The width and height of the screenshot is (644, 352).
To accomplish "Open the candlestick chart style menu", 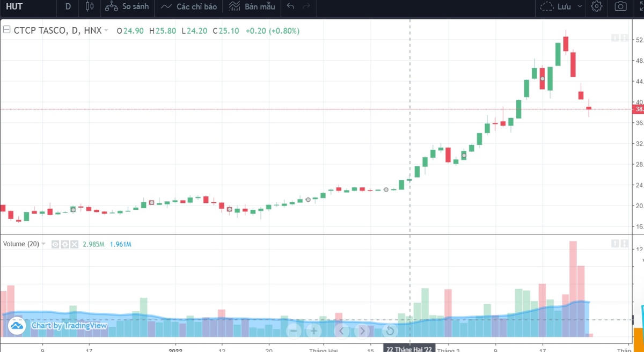I will [x=89, y=7].
